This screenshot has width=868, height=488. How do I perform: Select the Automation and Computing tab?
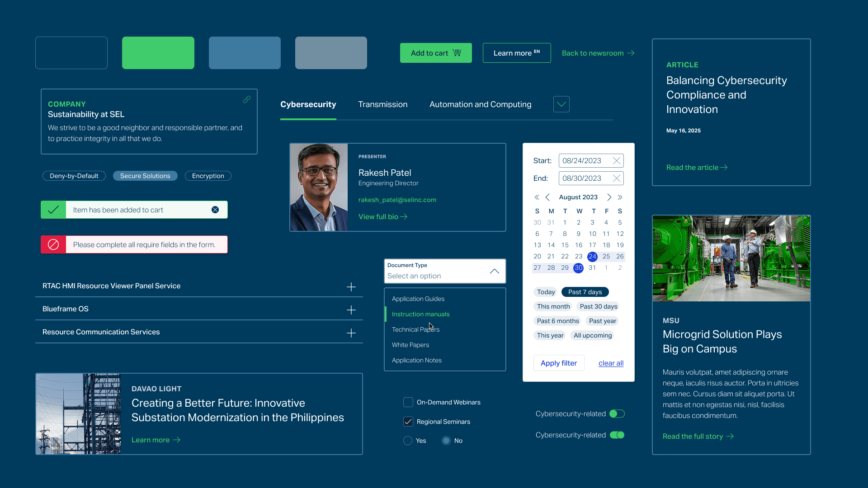(480, 104)
